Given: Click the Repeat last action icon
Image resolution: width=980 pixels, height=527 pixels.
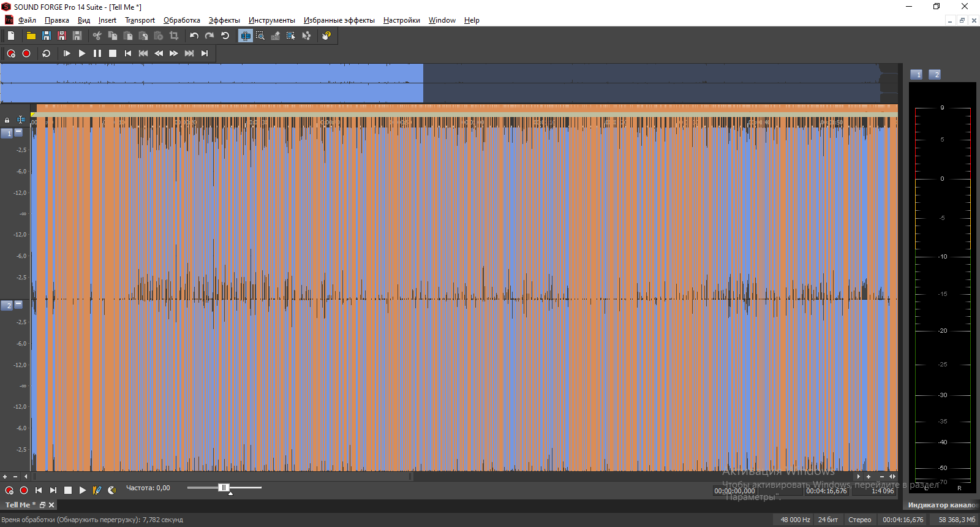Looking at the screenshot, I should (225, 36).
